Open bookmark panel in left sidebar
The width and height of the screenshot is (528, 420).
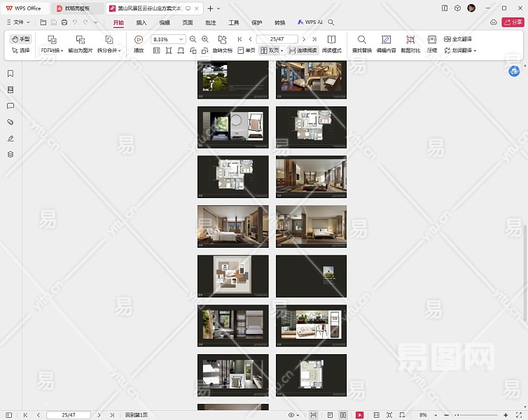point(11,73)
